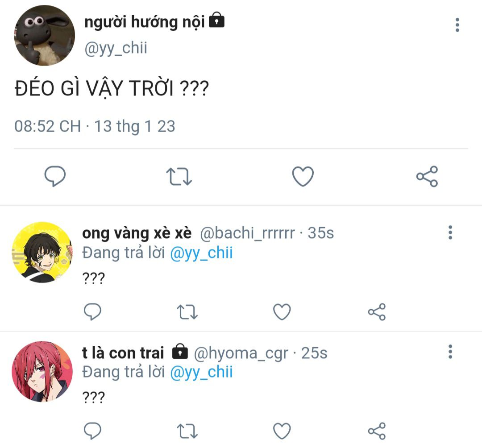Retweet the reply from @hyoma_cgr
Screen dimensions: 482x448
(x=187, y=431)
